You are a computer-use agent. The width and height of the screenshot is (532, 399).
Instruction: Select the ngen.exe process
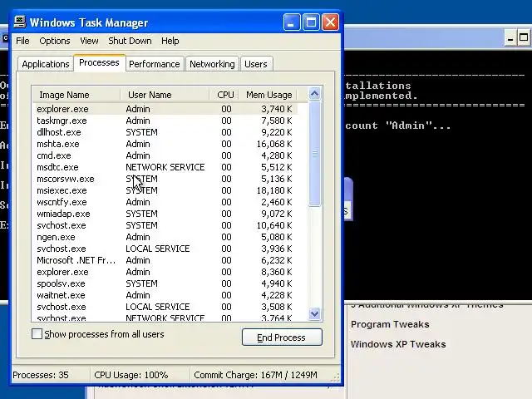(165, 237)
